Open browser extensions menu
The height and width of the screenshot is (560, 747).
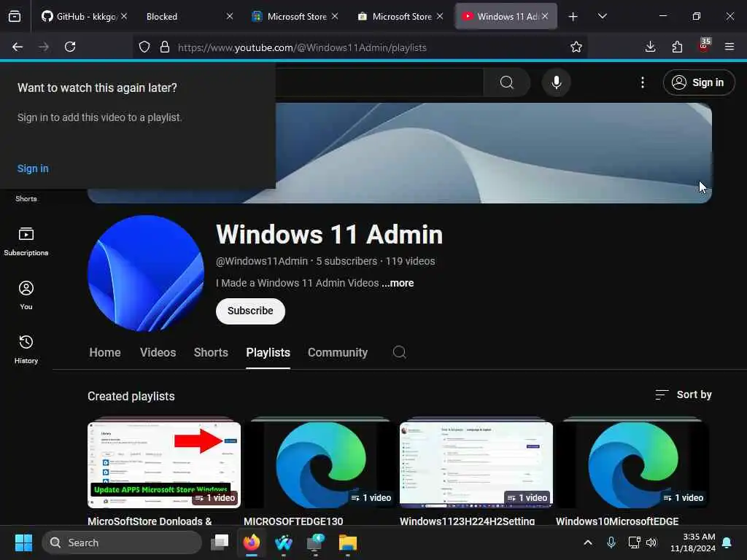[677, 47]
